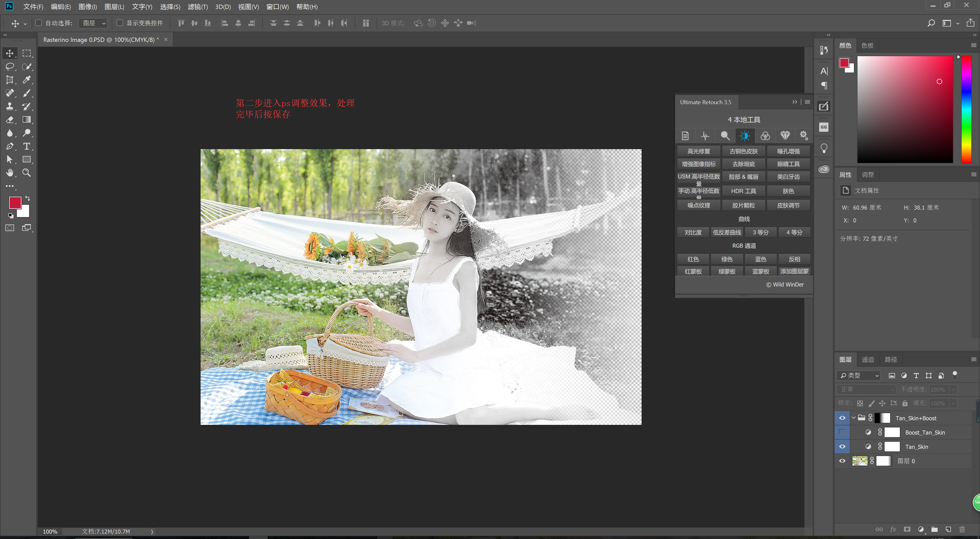
Task: Click the delete layer trash icon
Action: [962, 529]
